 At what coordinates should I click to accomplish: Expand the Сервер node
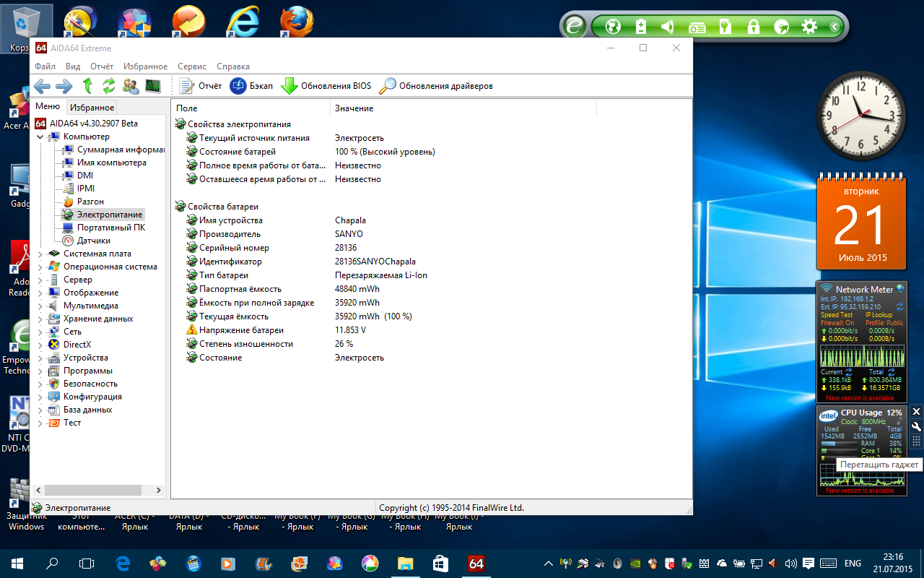tap(40, 280)
